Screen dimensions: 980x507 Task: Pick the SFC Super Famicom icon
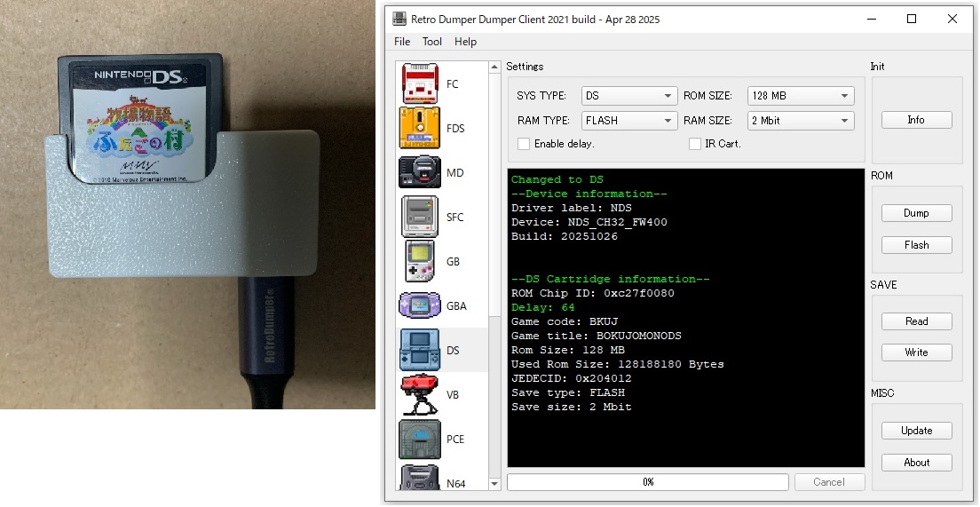[419, 217]
